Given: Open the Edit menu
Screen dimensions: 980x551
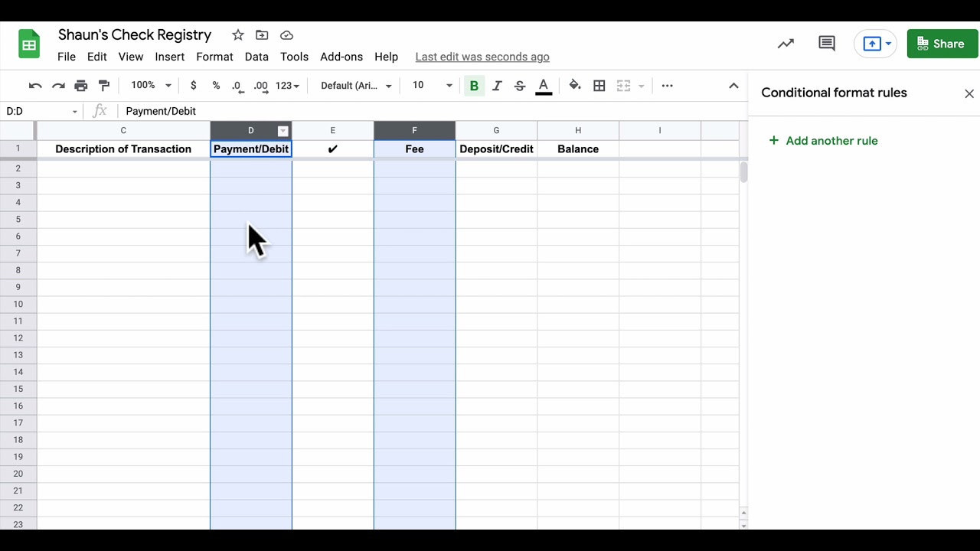Looking at the screenshot, I should pyautogui.click(x=96, y=57).
